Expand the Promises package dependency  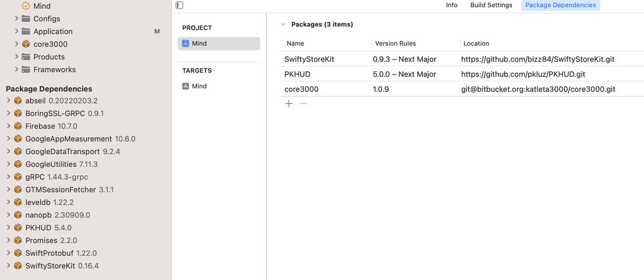[9, 240]
